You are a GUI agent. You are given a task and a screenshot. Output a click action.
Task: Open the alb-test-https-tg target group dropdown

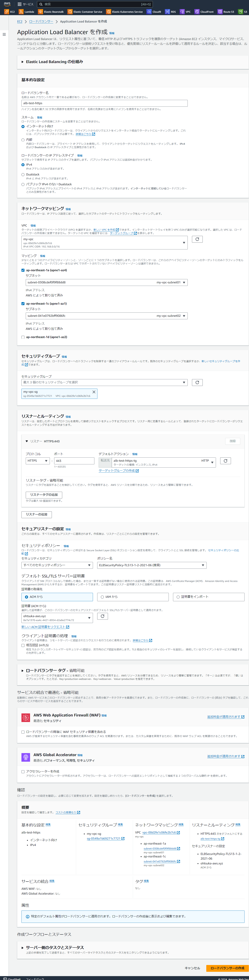164,462
